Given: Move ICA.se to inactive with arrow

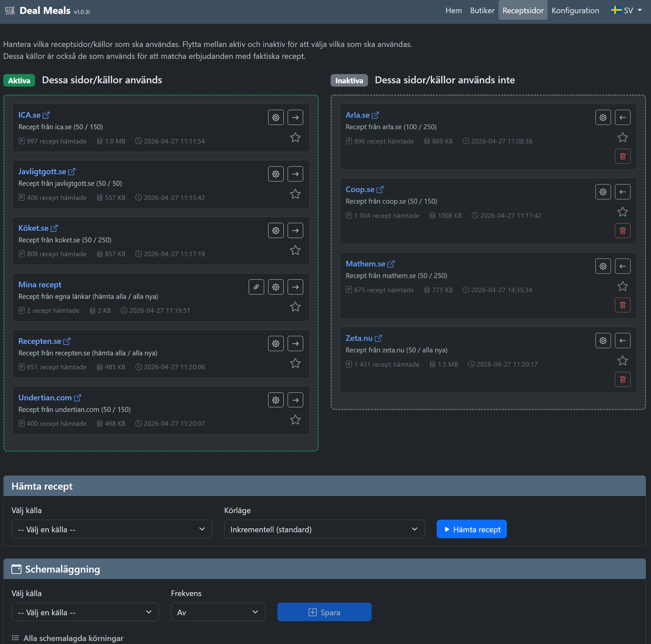Looking at the screenshot, I should (x=295, y=117).
